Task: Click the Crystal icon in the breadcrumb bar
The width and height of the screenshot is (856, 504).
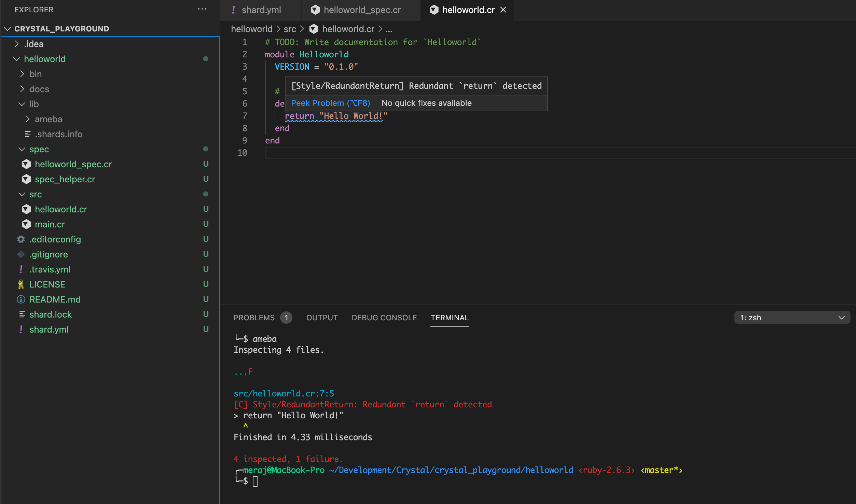Action: (x=314, y=29)
